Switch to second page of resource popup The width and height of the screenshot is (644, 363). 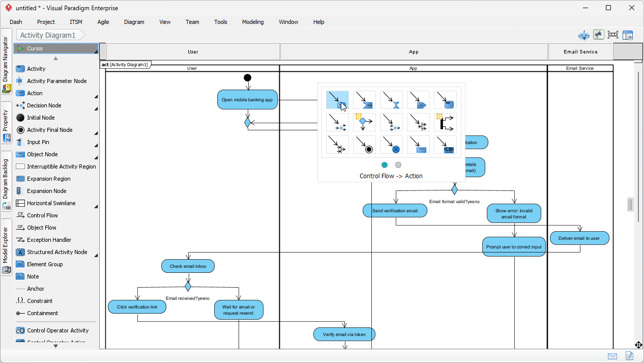tap(398, 165)
